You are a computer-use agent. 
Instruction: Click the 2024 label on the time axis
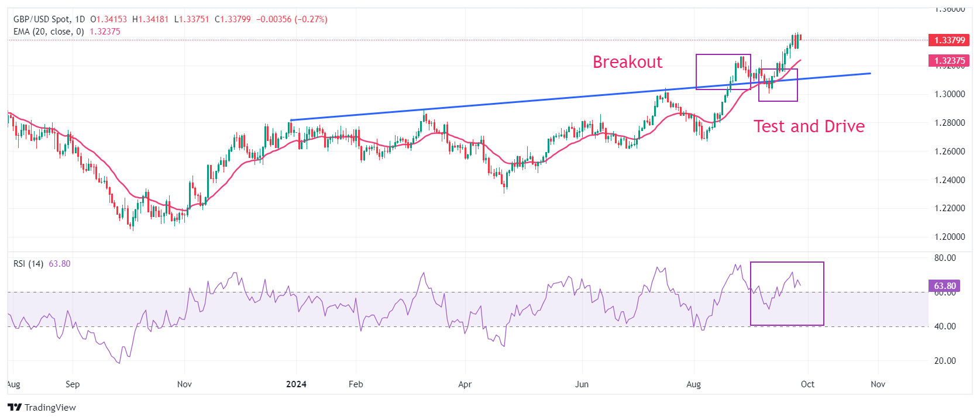(296, 384)
